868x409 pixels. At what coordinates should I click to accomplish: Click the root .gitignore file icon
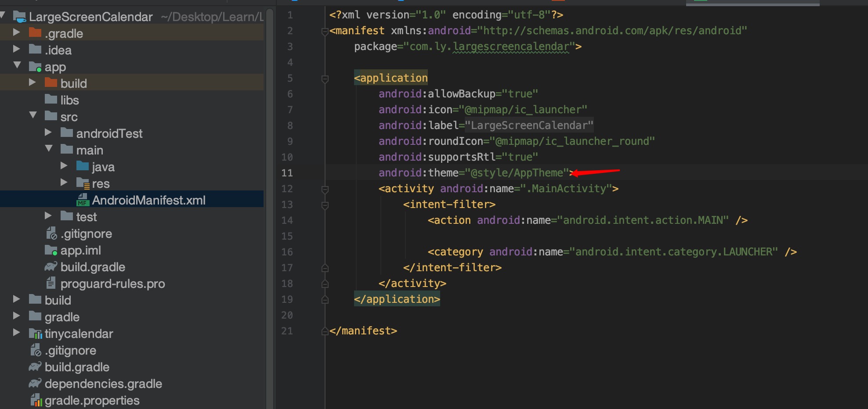click(36, 350)
